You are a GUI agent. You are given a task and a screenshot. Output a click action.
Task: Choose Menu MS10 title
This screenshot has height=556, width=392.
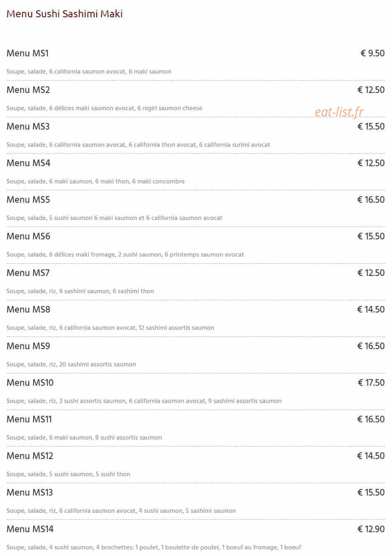click(x=30, y=382)
